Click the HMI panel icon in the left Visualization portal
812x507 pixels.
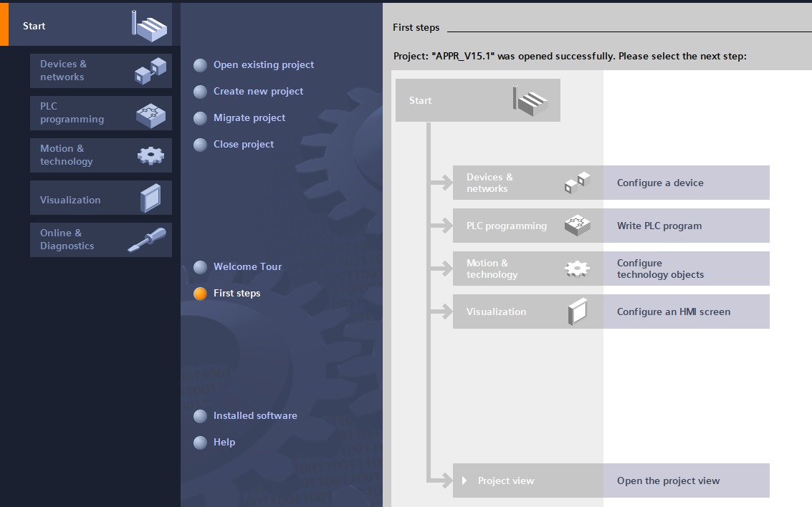coord(151,198)
